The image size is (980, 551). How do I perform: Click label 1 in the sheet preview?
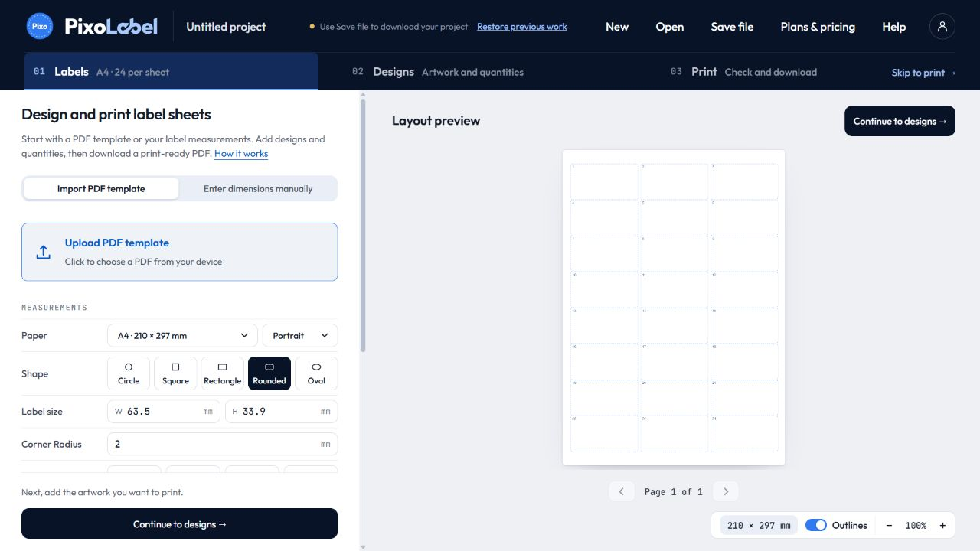click(x=604, y=181)
